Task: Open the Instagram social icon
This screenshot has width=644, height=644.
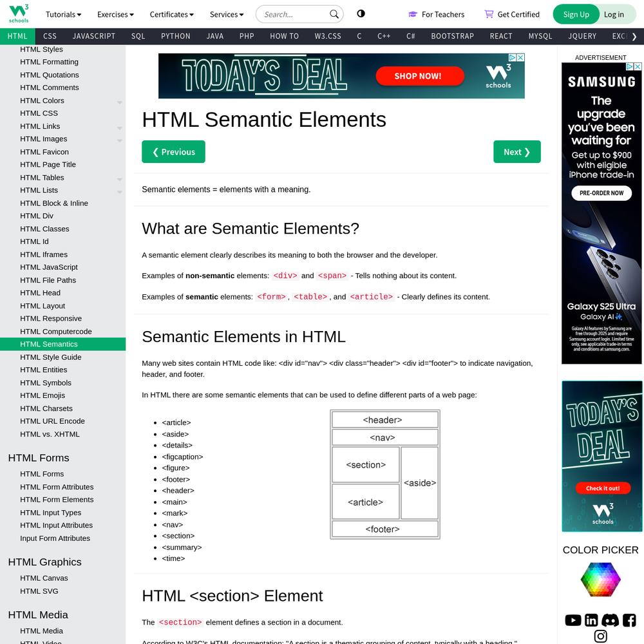Action: coord(600,636)
